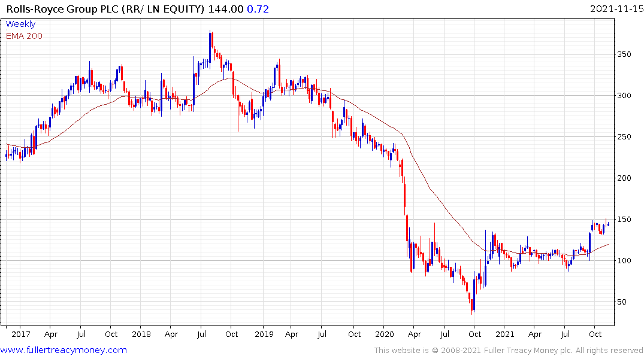
Task: Click the copyright notice 'Fuller Treacy Money plc'
Action: click(528, 351)
